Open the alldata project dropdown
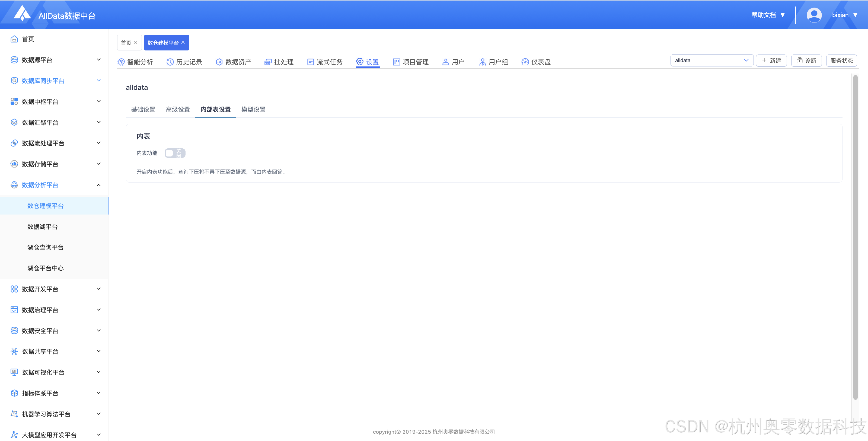 click(x=712, y=60)
